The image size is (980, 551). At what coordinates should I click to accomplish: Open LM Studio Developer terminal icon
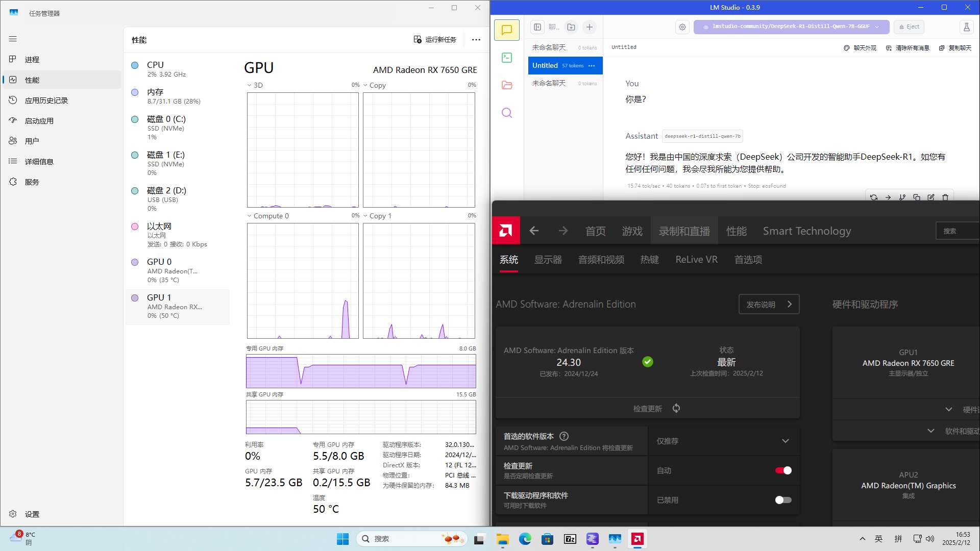[506, 58]
